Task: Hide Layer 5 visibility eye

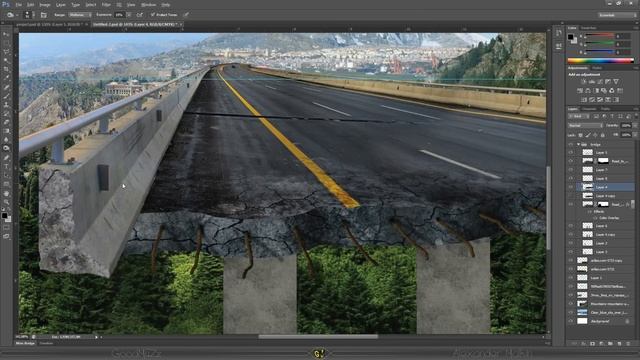Action: [571, 152]
